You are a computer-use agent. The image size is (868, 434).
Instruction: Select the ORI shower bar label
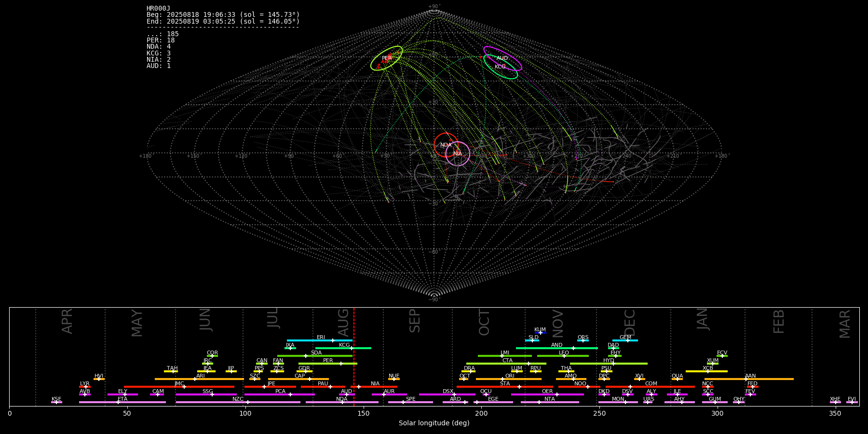[x=510, y=376]
